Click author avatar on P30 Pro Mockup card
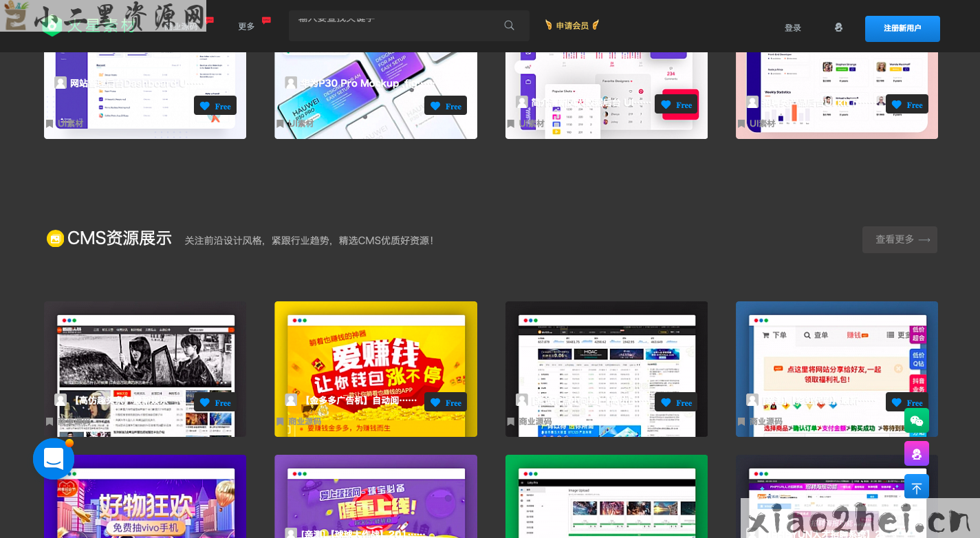 pyautogui.click(x=291, y=83)
